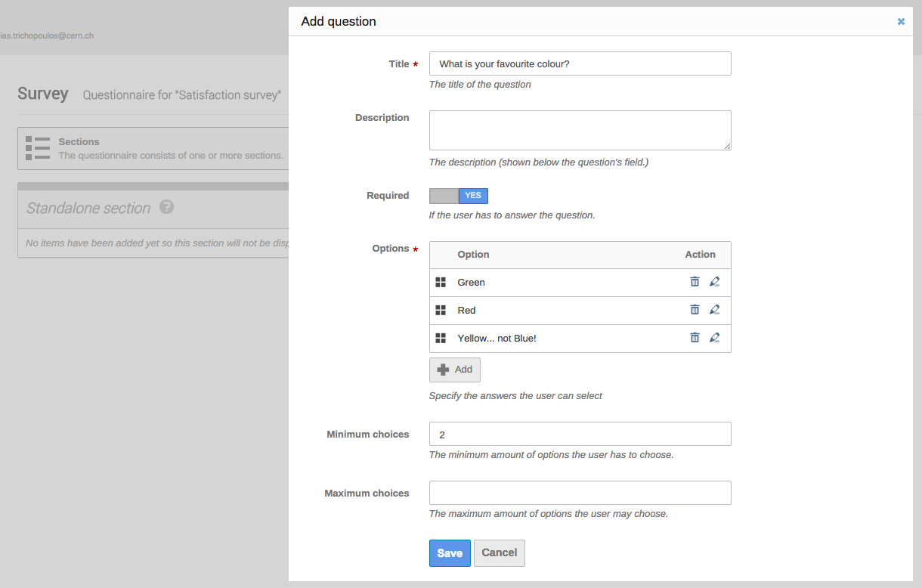Close the Add question dialog
Viewport: 922px width, 588px height.
901,22
